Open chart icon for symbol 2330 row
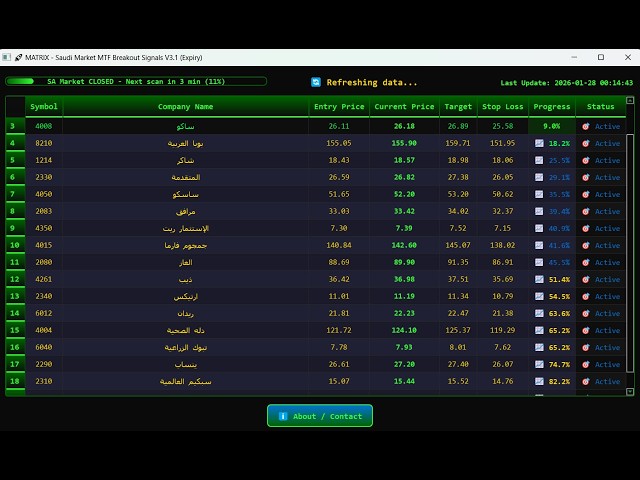Screen dimensions: 640x480 coord(539,177)
